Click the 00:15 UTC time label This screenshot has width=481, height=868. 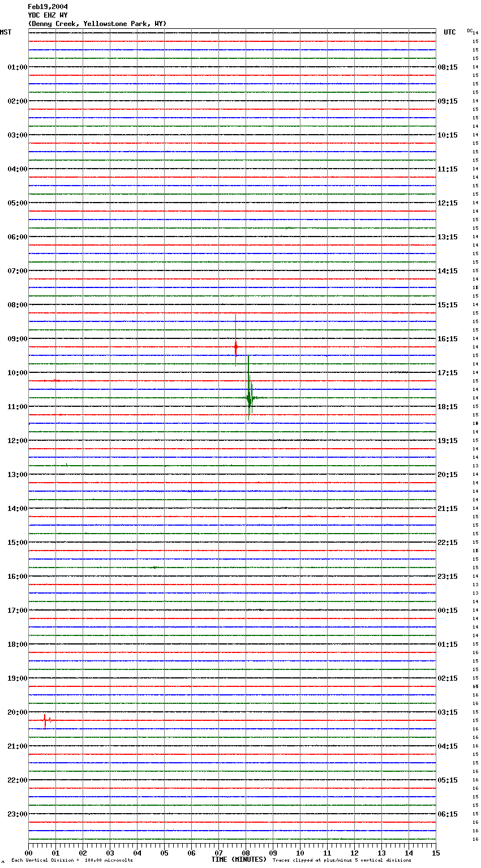pos(448,611)
